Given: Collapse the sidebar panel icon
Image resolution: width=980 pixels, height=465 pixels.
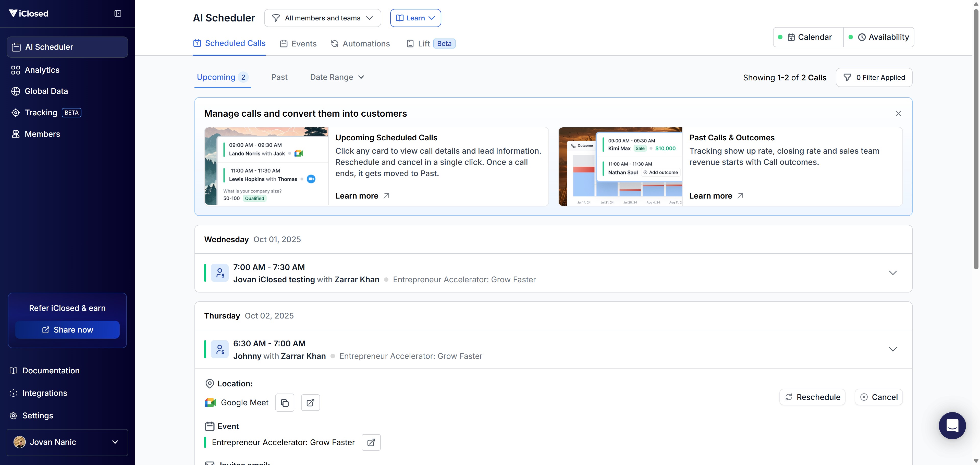Looking at the screenshot, I should pyautogui.click(x=118, y=14).
